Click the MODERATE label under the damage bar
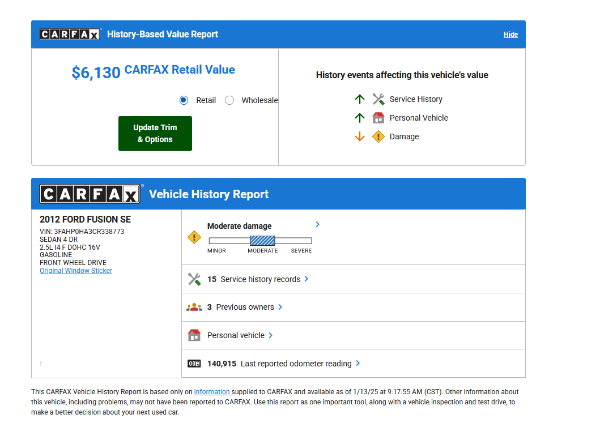Screen dimensions: 600x427 (262, 251)
